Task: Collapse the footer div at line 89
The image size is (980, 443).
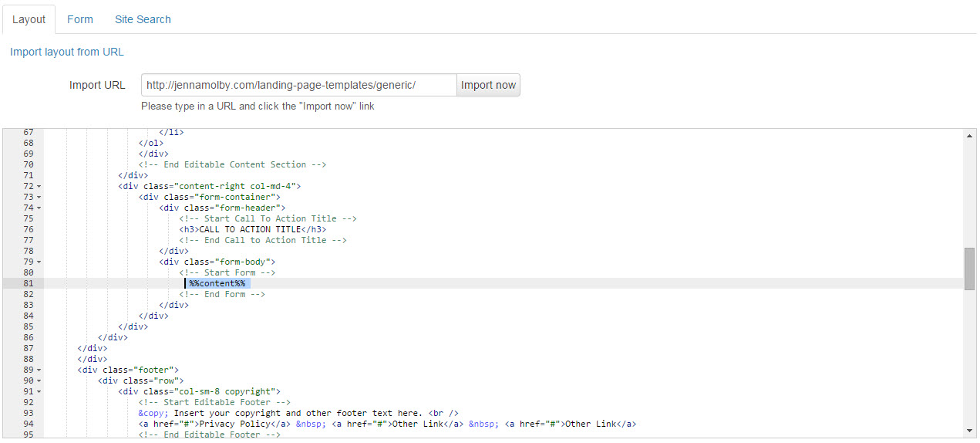Action: (x=39, y=370)
